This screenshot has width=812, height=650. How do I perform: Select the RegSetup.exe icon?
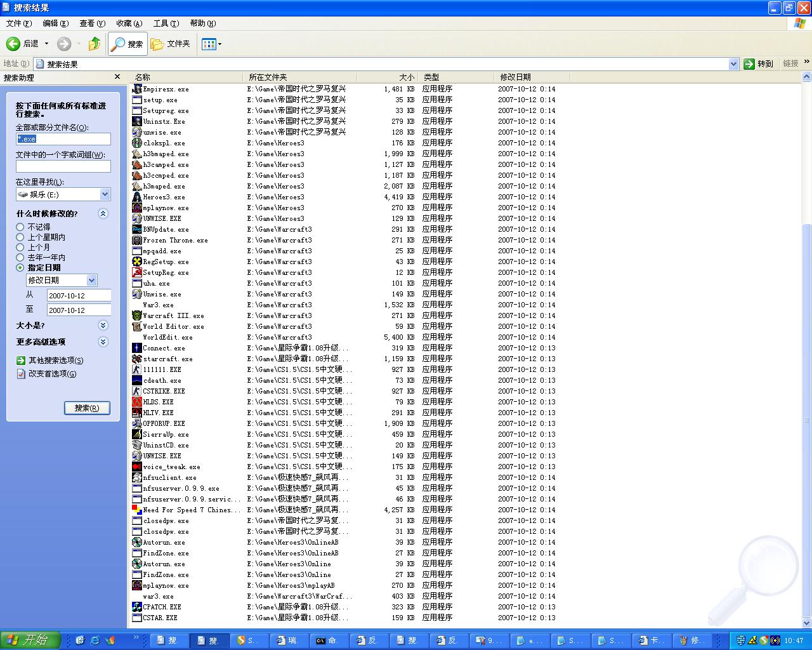pyautogui.click(x=137, y=262)
